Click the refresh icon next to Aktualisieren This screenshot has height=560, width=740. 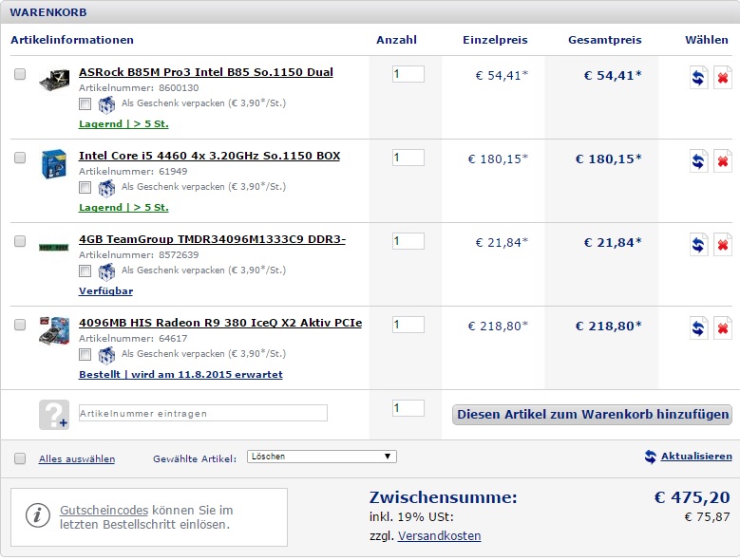[x=651, y=457]
